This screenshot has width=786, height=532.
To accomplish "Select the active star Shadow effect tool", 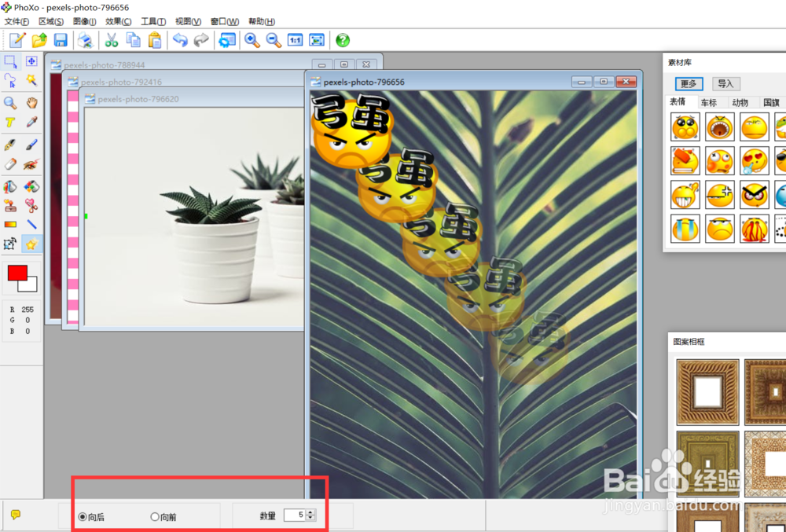I will pyautogui.click(x=31, y=244).
